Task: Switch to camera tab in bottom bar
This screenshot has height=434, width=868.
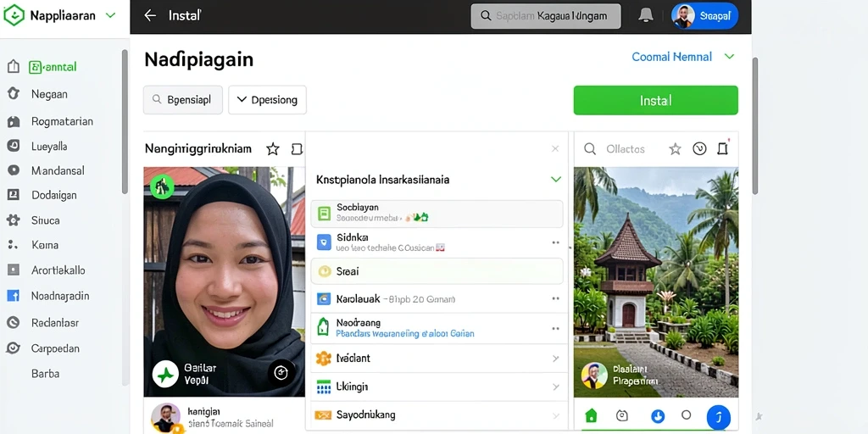Action: 621,415
